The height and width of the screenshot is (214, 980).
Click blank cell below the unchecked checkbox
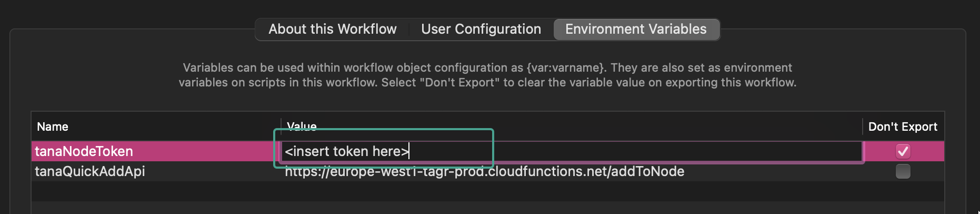[903, 191]
